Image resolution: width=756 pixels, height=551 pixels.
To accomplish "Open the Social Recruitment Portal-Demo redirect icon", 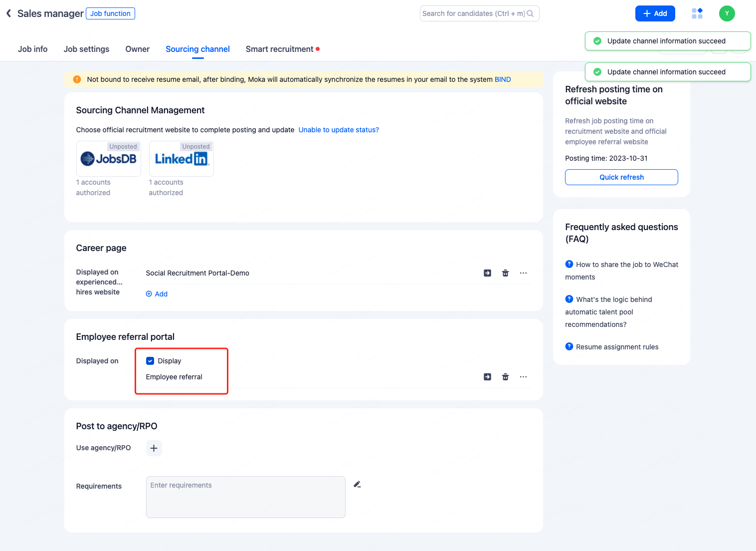I will [x=487, y=273].
